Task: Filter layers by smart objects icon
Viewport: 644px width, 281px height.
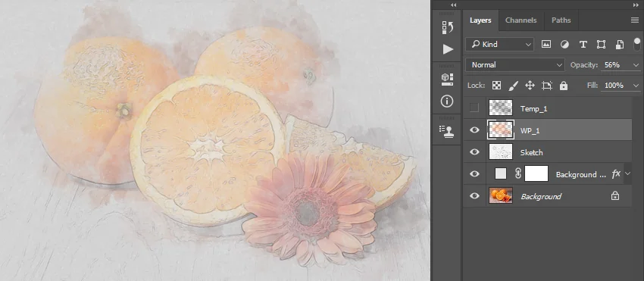Action: [x=620, y=45]
